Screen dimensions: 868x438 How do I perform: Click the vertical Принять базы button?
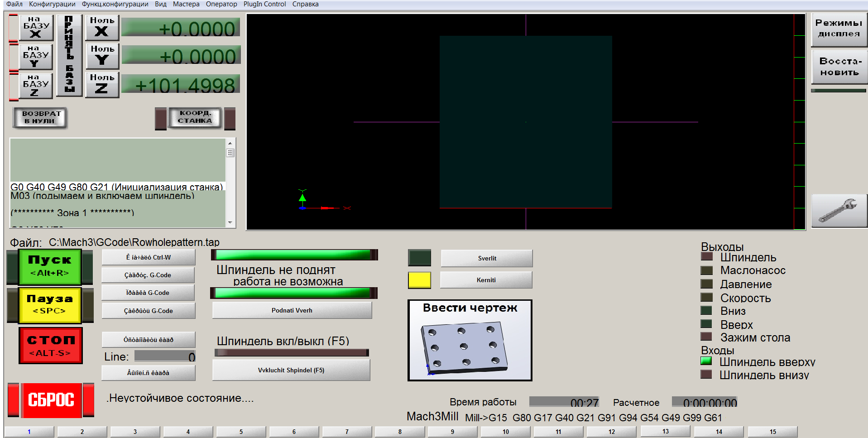point(69,55)
